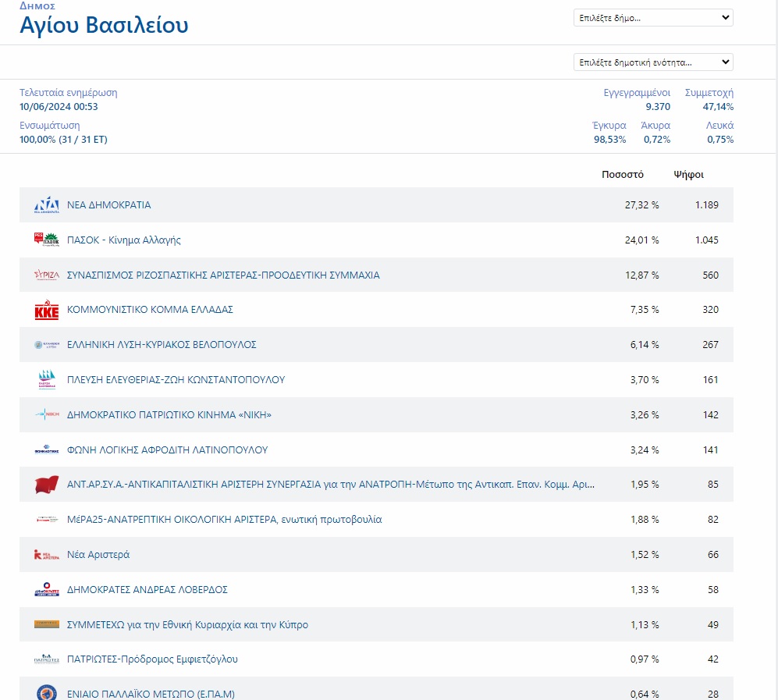Click the Φωνή Λογικής logo
The image size is (778, 700).
point(47,449)
